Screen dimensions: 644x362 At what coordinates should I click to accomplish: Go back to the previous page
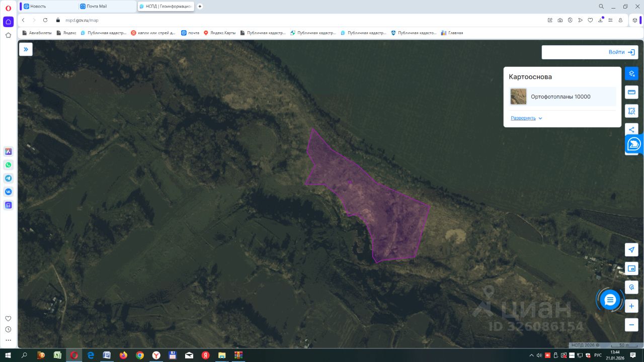click(x=23, y=20)
